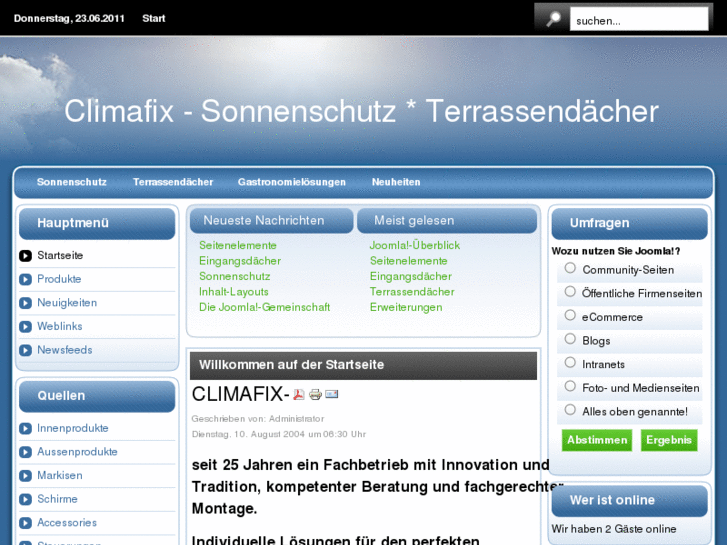Open Seitenelemente under Meist gelesen
Image resolution: width=727 pixels, height=545 pixels.
(x=408, y=261)
